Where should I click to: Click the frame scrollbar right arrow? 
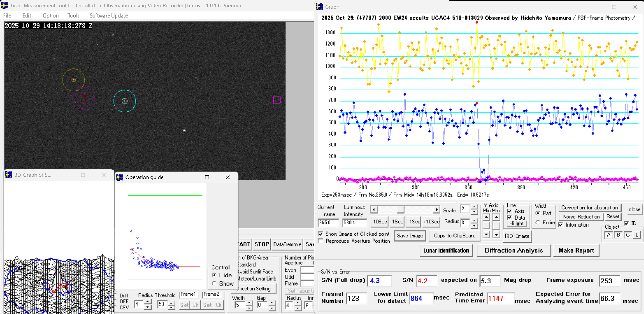(436, 210)
